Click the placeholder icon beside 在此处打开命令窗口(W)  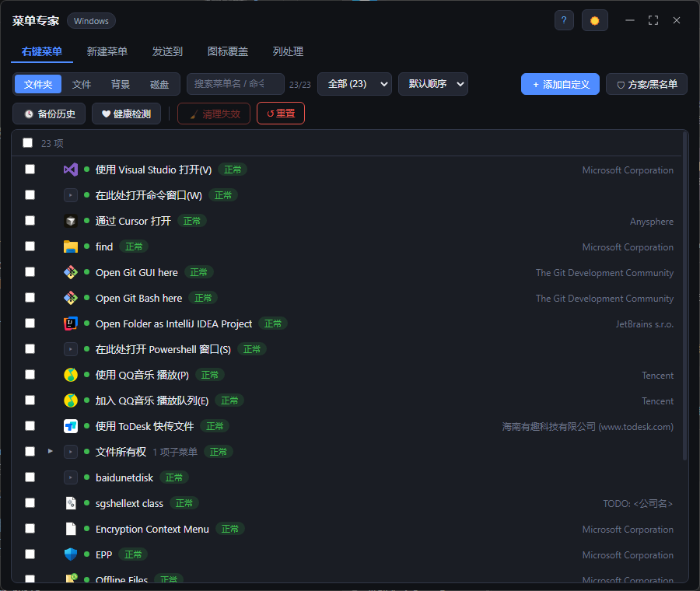[x=71, y=195]
